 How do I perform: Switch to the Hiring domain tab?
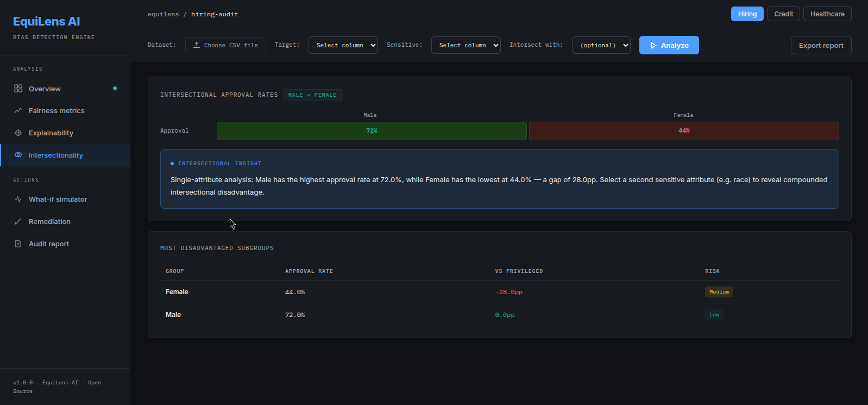click(x=747, y=14)
